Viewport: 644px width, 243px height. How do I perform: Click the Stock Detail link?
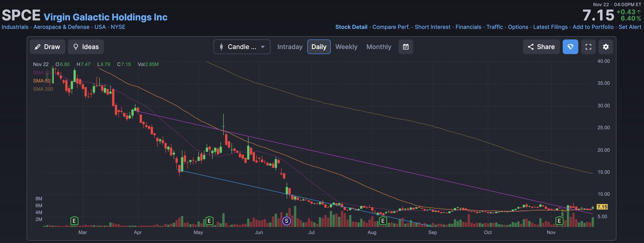click(x=351, y=27)
